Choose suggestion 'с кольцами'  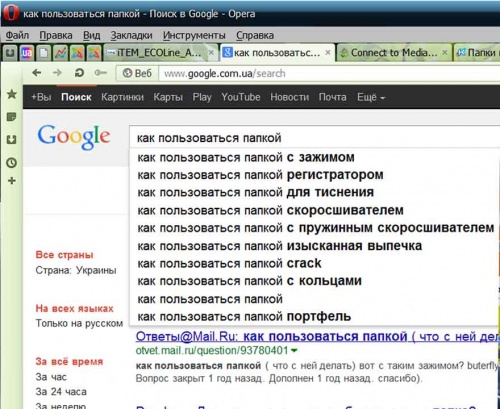tap(315, 281)
